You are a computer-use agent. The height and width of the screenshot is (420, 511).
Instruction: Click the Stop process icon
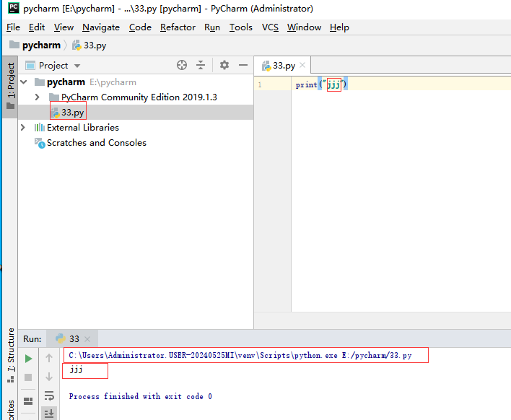[28, 377]
